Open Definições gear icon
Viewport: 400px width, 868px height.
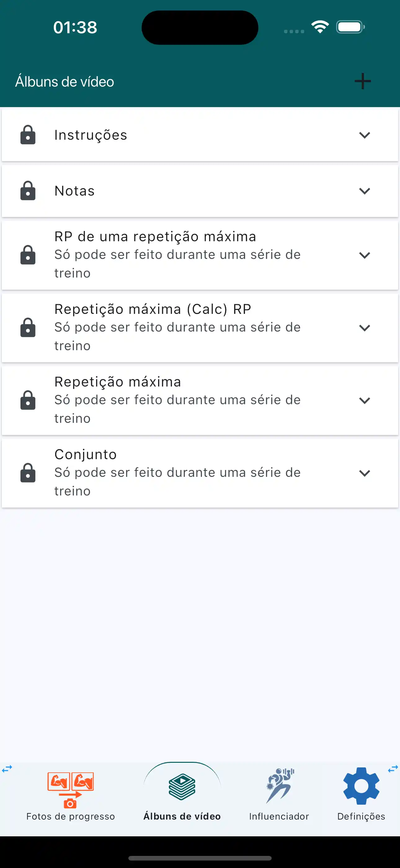tap(361, 786)
